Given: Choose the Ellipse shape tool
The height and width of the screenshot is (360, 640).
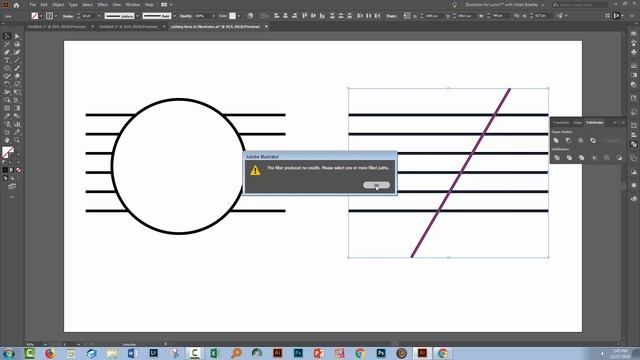Looking at the screenshot, I should (x=7, y=68).
